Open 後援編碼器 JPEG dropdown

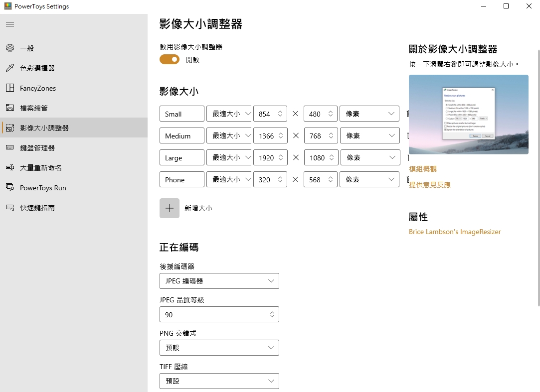click(219, 281)
